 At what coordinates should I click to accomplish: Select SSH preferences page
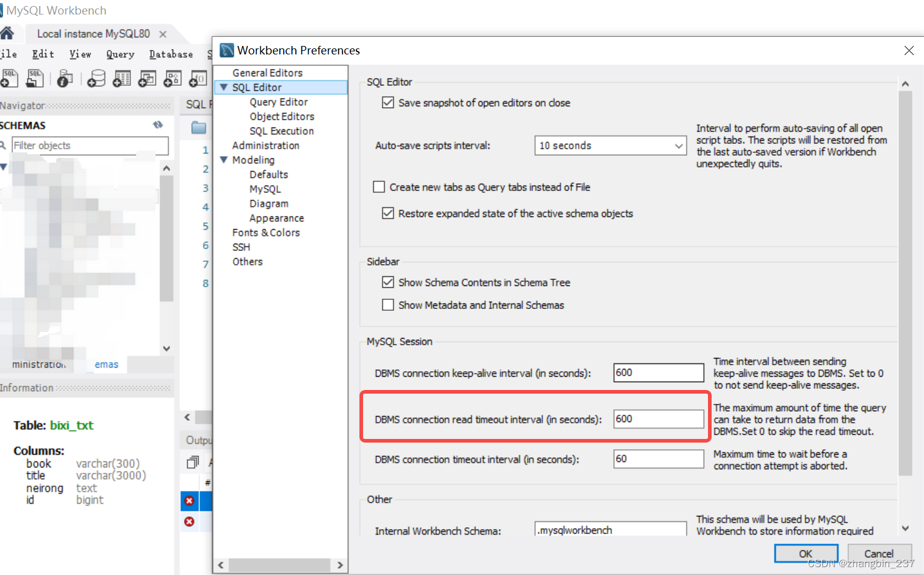(241, 247)
